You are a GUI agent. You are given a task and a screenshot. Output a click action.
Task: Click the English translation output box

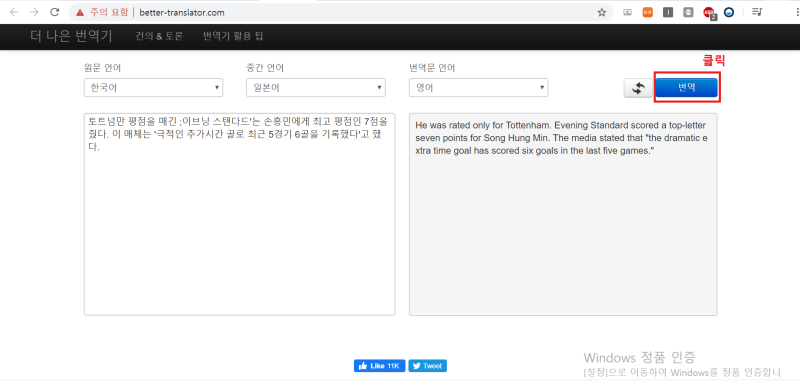[563, 214]
